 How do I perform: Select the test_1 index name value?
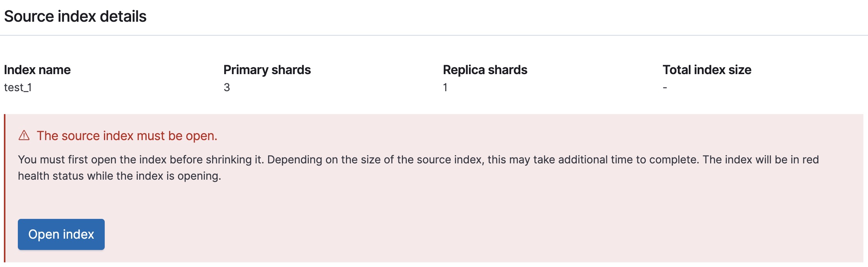tap(18, 87)
